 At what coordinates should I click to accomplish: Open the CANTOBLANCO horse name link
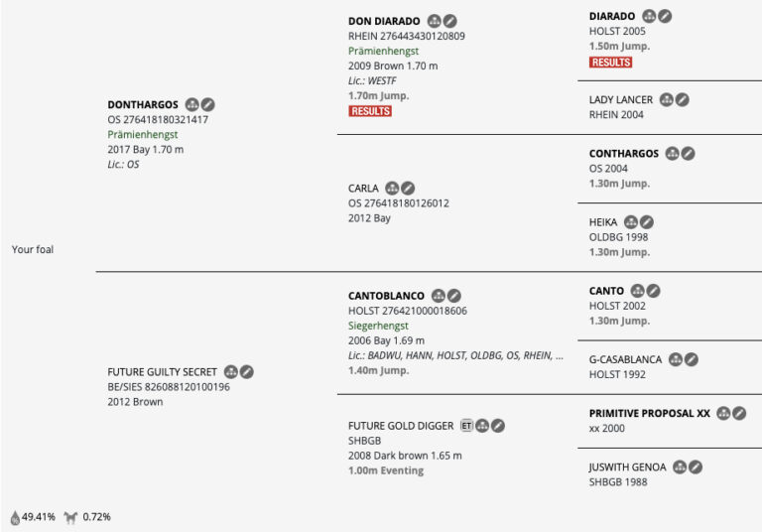(x=386, y=296)
